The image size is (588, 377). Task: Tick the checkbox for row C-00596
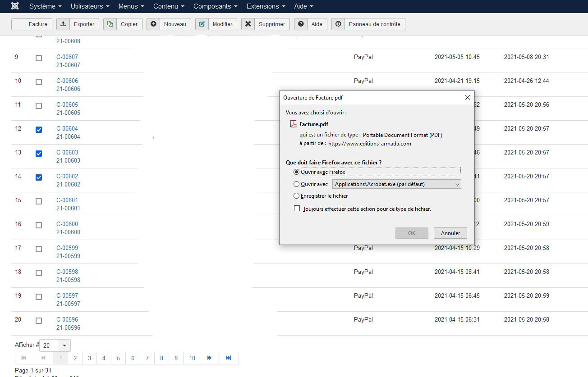tap(39, 321)
